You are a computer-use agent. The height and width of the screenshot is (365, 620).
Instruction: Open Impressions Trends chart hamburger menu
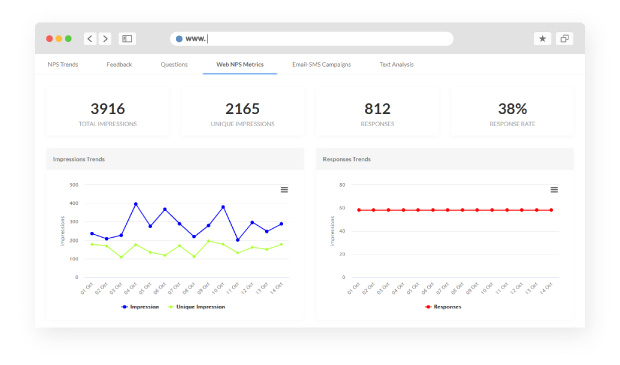[x=284, y=190]
